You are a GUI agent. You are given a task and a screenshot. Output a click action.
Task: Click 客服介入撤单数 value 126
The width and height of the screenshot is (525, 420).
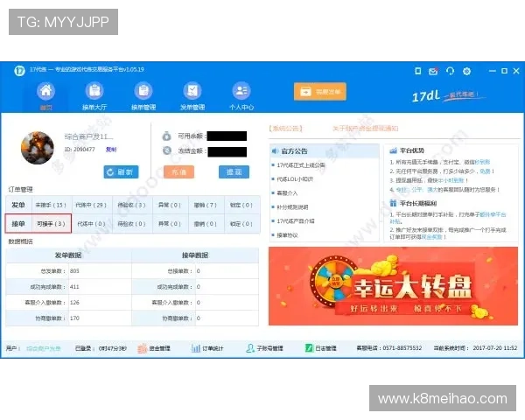point(74,303)
